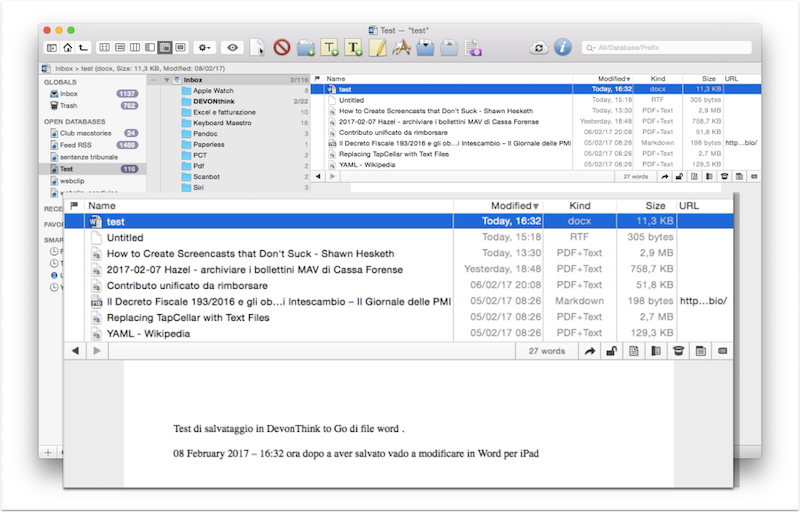Select the Test database in the sidebar
Viewport: 800px width, 512px height.
[93, 169]
